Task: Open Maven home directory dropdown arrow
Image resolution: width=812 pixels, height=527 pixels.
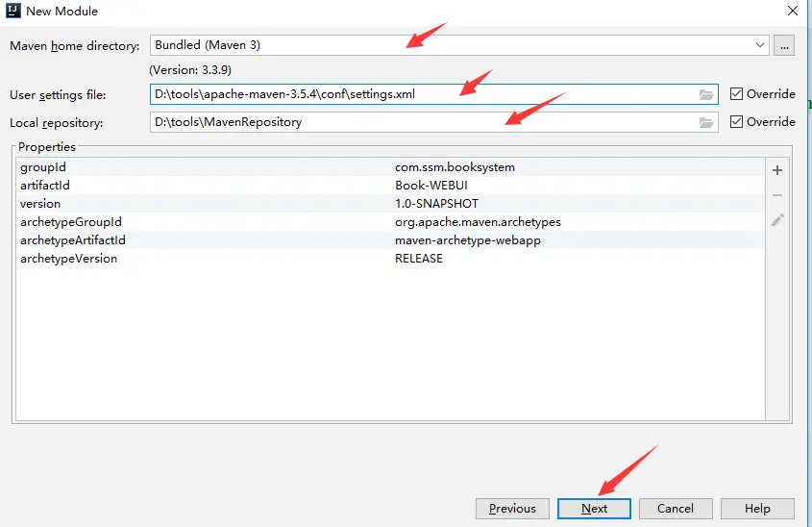Action: coord(759,45)
